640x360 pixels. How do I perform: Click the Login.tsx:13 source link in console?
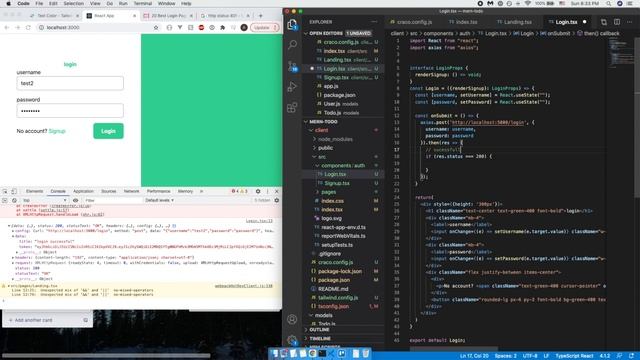point(259,221)
